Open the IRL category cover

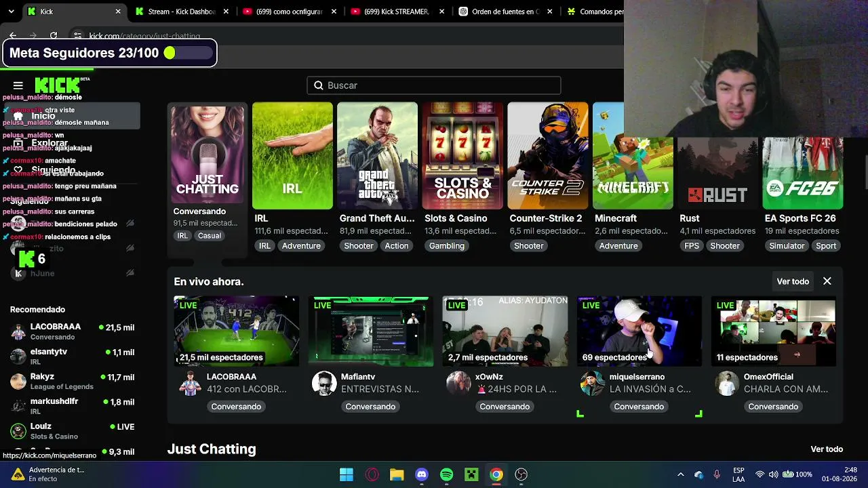click(x=292, y=156)
